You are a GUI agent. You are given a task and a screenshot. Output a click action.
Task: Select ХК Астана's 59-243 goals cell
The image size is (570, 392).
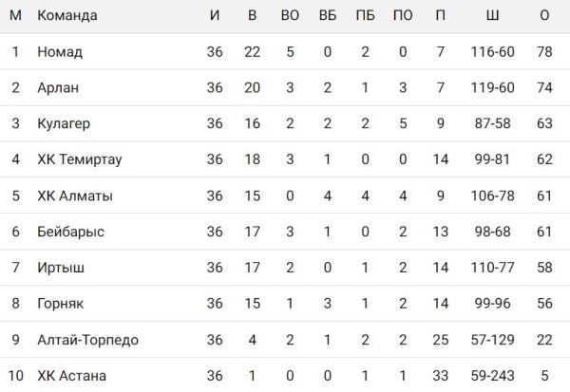point(491,376)
